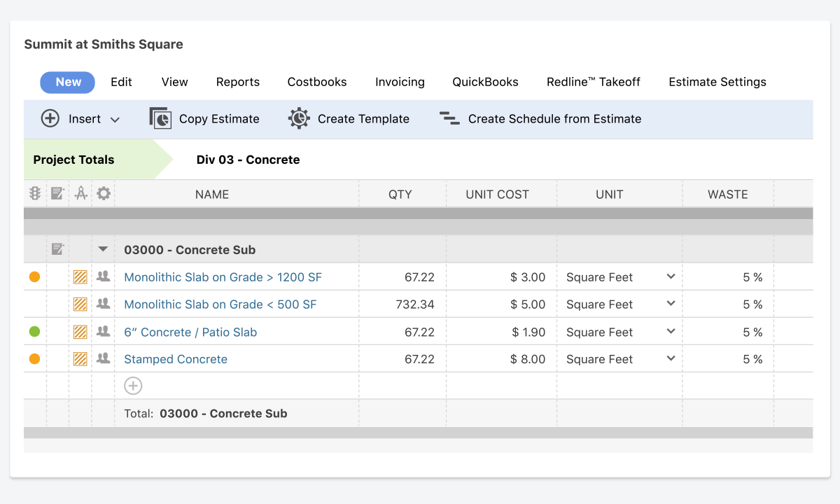The width and height of the screenshot is (840, 504).
Task: Click the compass takeoff column header icon
Action: [81, 194]
